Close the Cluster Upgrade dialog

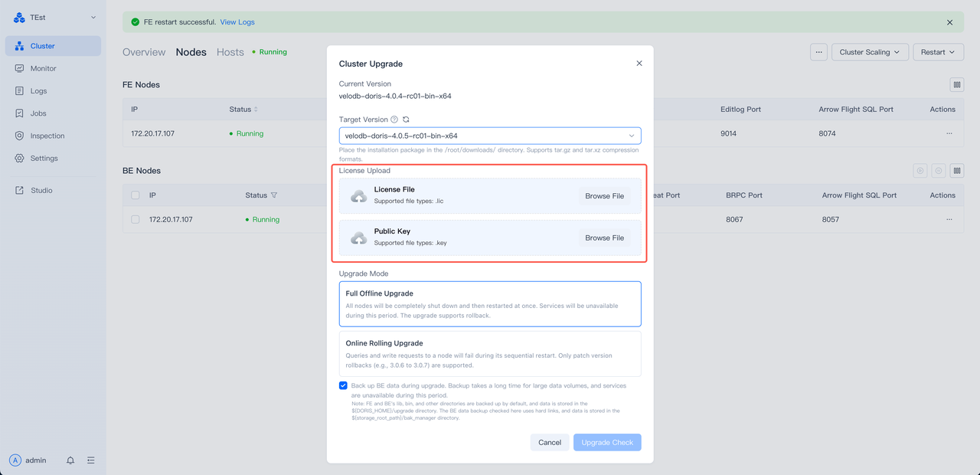pos(639,64)
